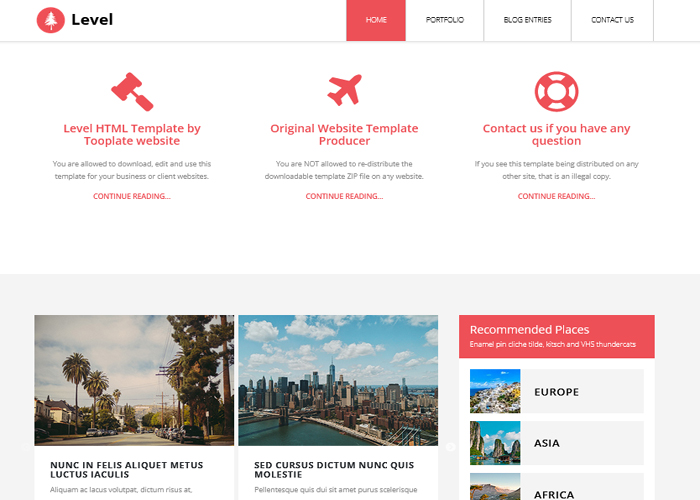Open the Blog Entries page
The image size is (700, 500).
pos(527,20)
